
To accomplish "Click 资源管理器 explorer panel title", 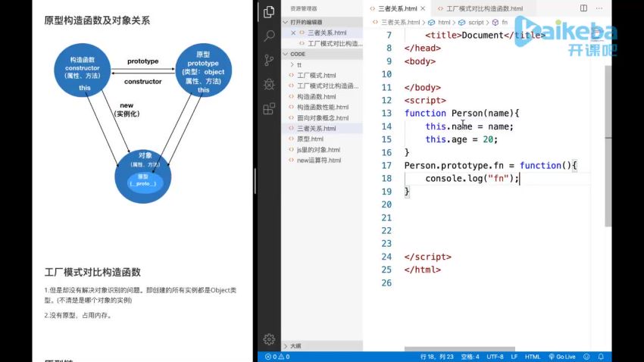I will tap(303, 8).
